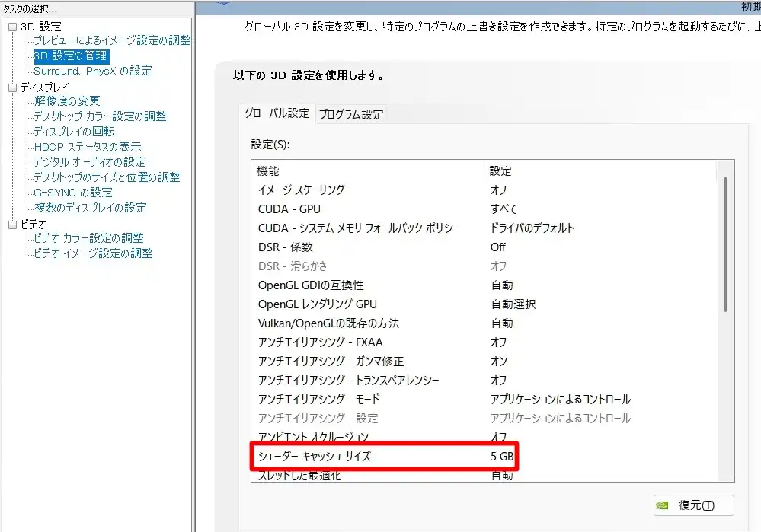Click the 機能 column header
The width and height of the screenshot is (761, 532).
pos(268,170)
